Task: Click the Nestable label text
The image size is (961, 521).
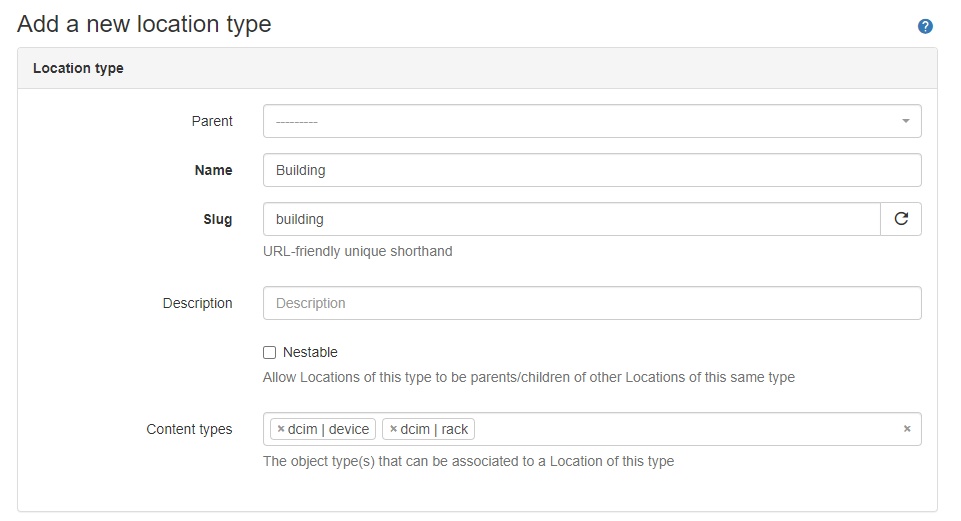Action: (x=310, y=352)
